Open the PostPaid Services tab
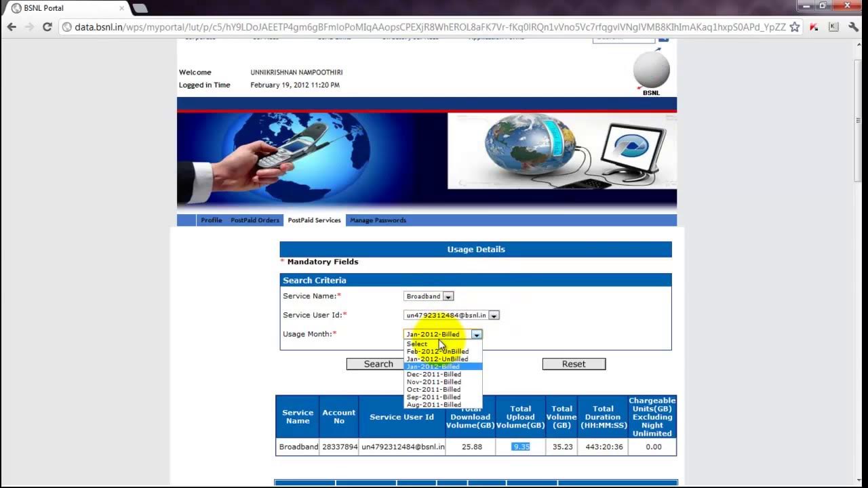Viewport: 868px width, 488px height. tap(314, 220)
